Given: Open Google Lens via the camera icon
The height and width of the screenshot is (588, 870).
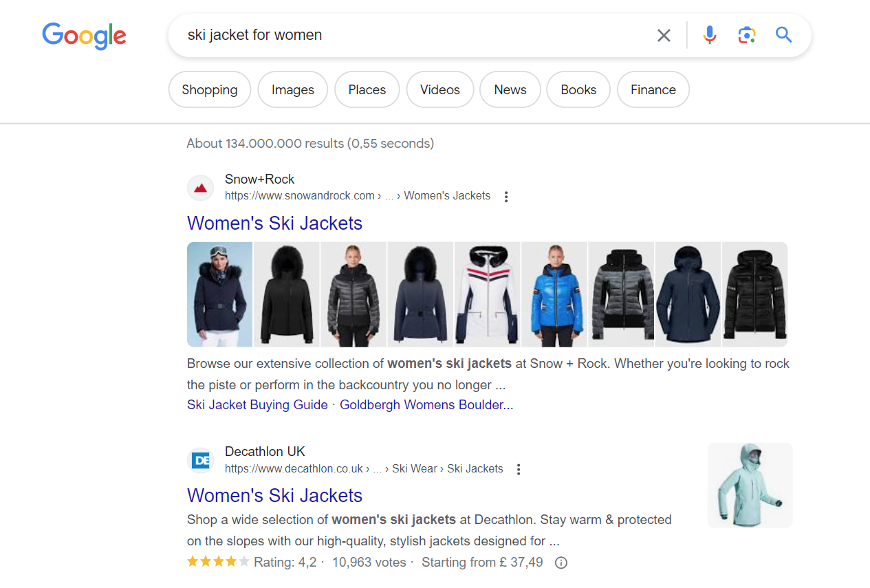Looking at the screenshot, I should click(x=746, y=34).
